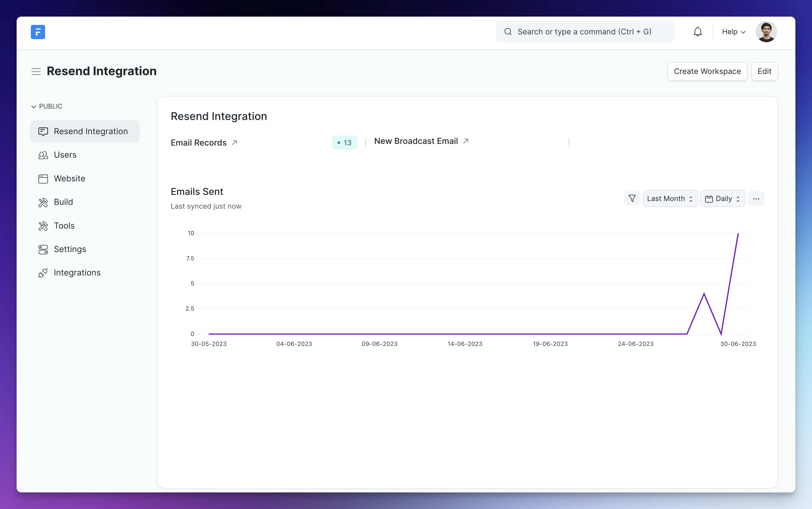Click the hamburger icon beside Resend Integration title
This screenshot has height=509, width=812.
(36, 71)
